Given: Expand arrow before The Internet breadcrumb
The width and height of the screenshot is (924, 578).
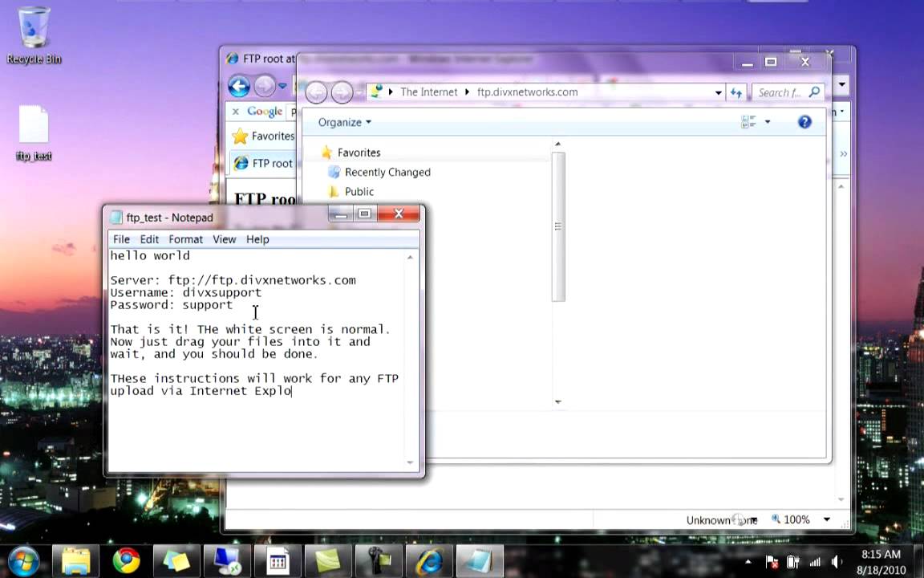Looking at the screenshot, I should [391, 92].
